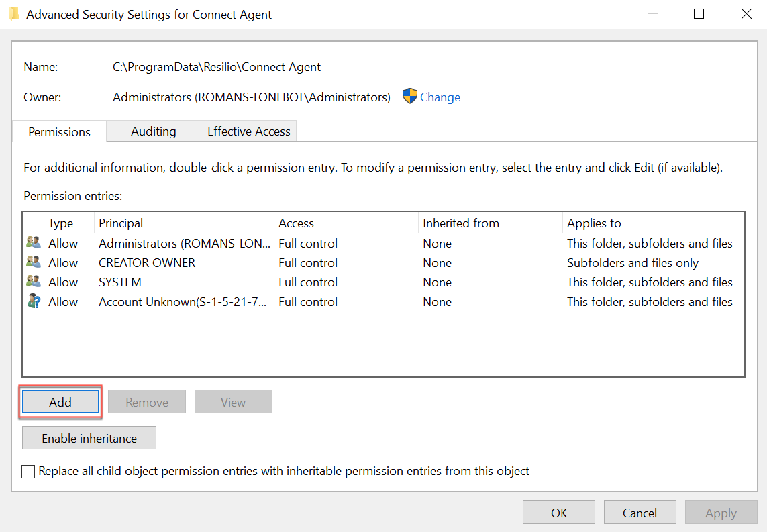Maximize the Advanced Security Settings window
The image size is (767, 532).
699,14
